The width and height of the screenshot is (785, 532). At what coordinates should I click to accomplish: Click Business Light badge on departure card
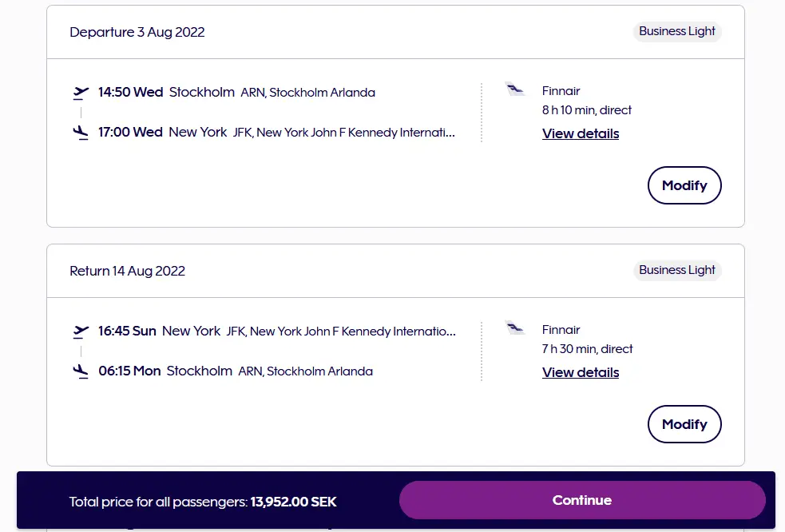(677, 32)
